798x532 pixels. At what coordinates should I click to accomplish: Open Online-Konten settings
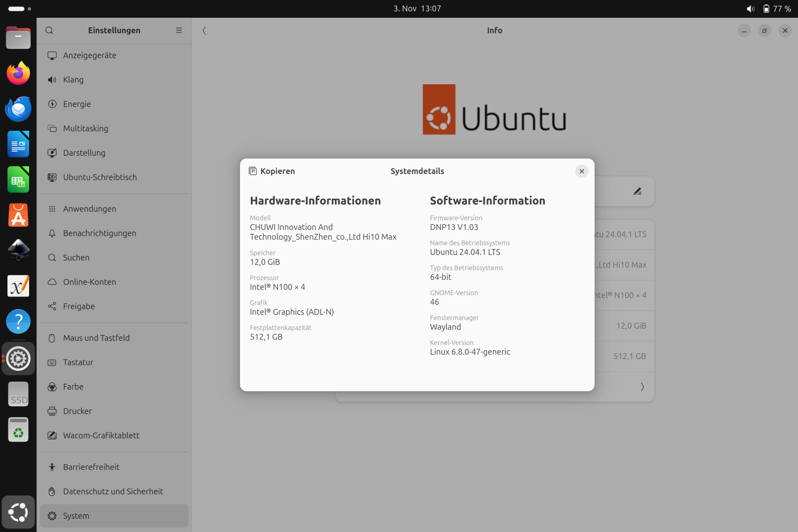coord(114,282)
